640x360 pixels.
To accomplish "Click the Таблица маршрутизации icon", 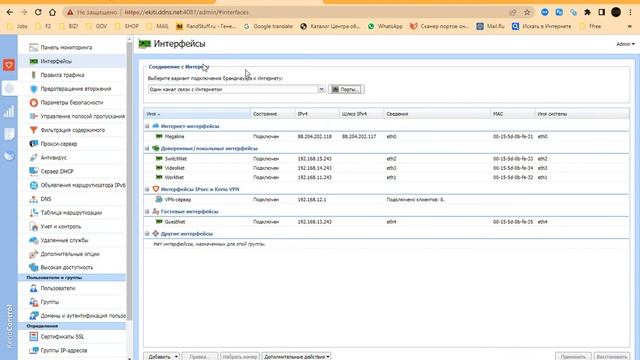I will tap(33, 213).
